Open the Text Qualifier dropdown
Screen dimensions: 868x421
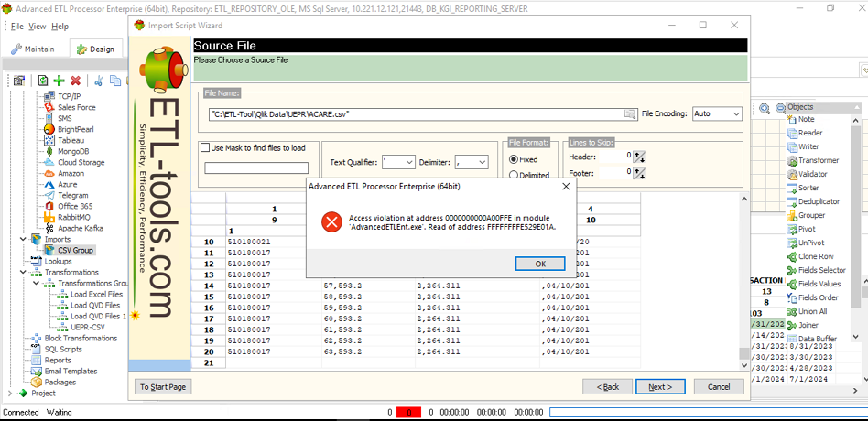click(409, 162)
